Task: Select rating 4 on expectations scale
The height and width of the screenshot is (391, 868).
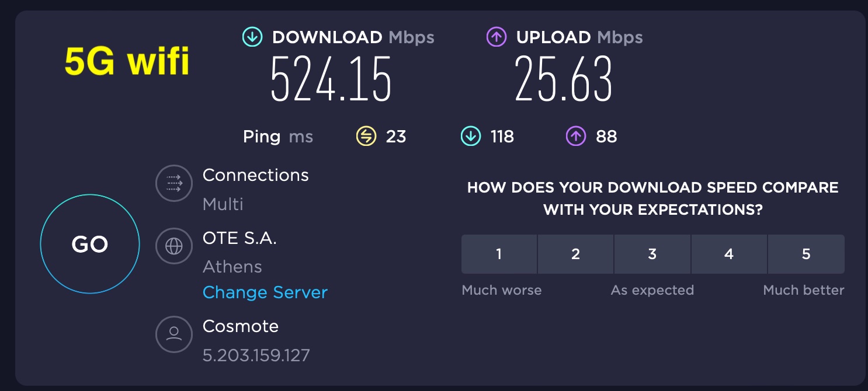Action: coord(729,254)
